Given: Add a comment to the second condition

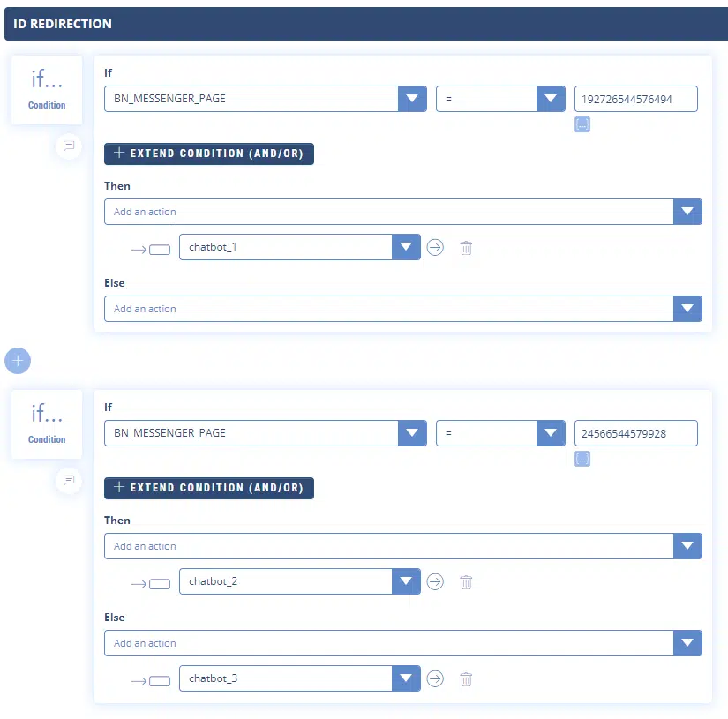Looking at the screenshot, I should pos(69,480).
